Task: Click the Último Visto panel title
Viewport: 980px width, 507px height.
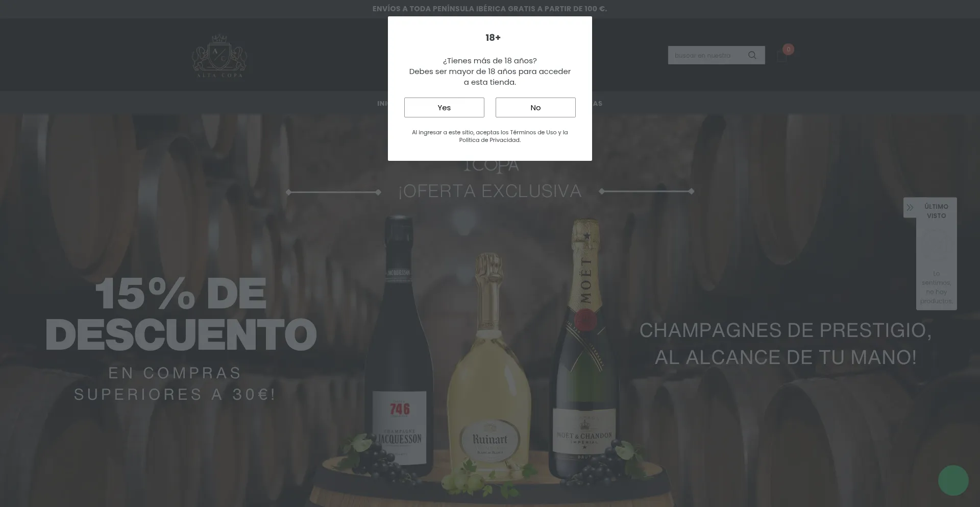Action: click(936, 211)
